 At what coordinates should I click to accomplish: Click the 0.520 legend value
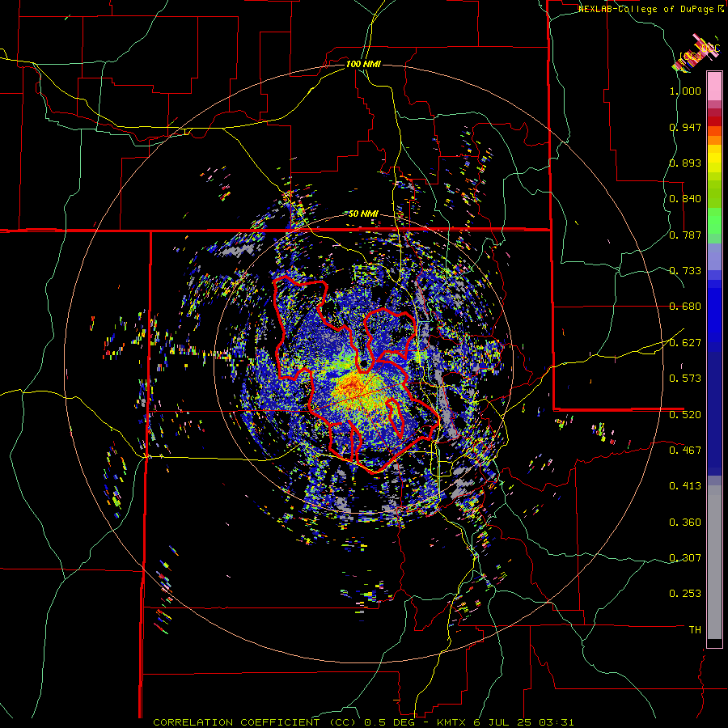click(685, 415)
